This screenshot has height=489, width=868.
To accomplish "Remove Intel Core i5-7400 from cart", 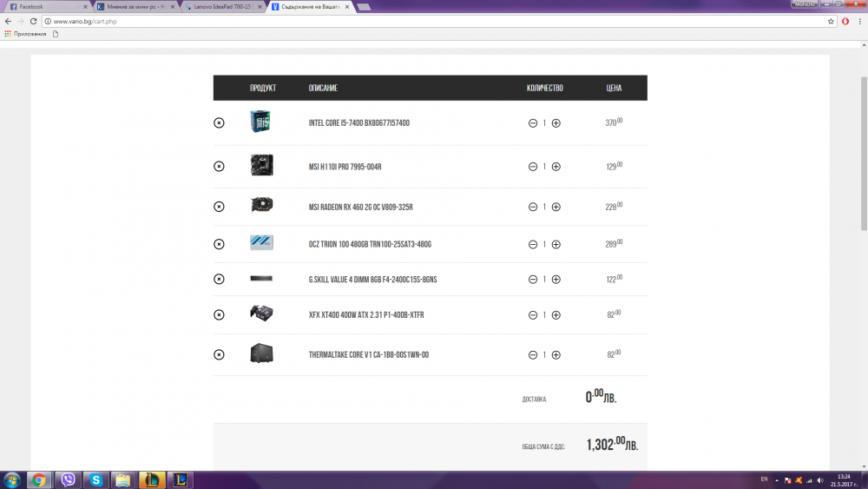I will point(220,123).
